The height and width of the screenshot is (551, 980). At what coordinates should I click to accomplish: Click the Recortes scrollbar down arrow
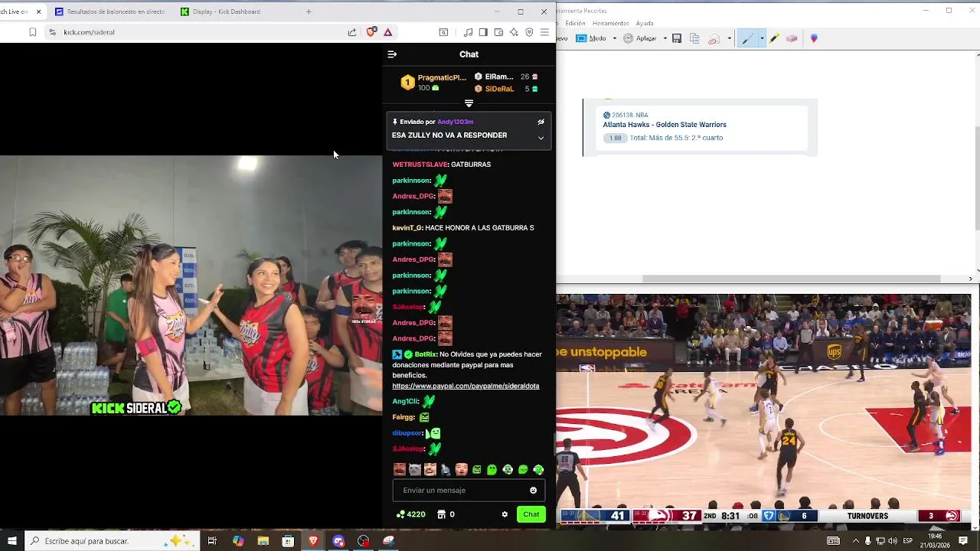point(976,269)
